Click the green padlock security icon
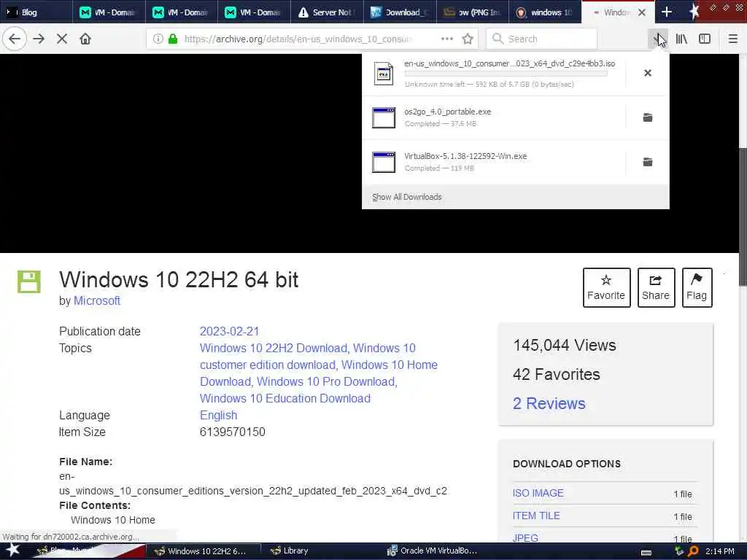The width and height of the screenshot is (747, 560). coord(173,39)
